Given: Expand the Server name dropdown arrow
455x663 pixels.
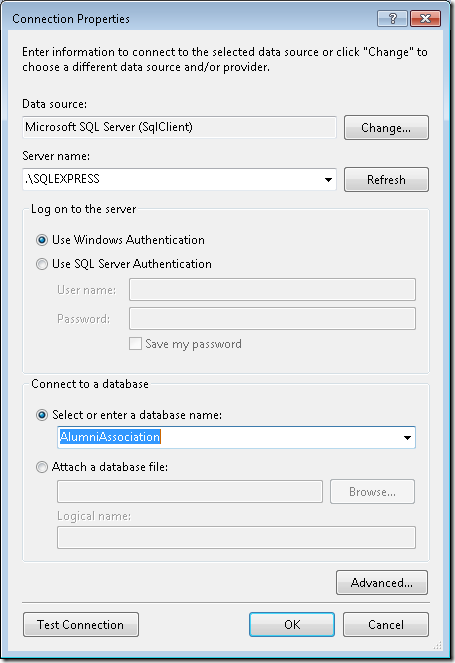Looking at the screenshot, I should click(328, 180).
